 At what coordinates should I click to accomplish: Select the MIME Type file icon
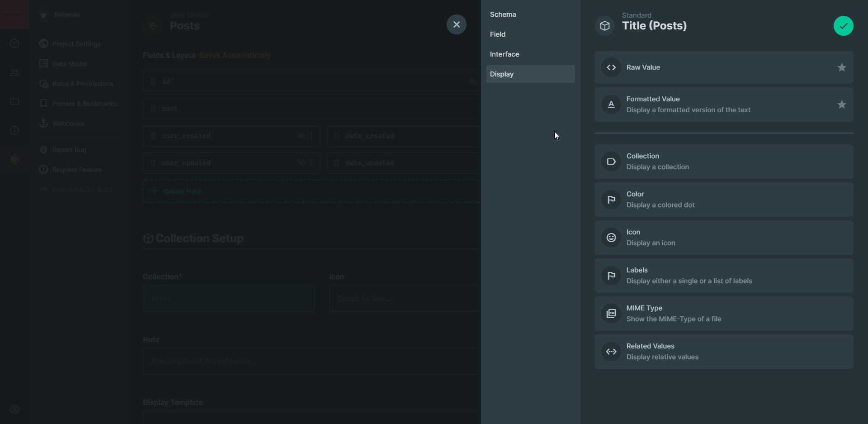(x=611, y=314)
